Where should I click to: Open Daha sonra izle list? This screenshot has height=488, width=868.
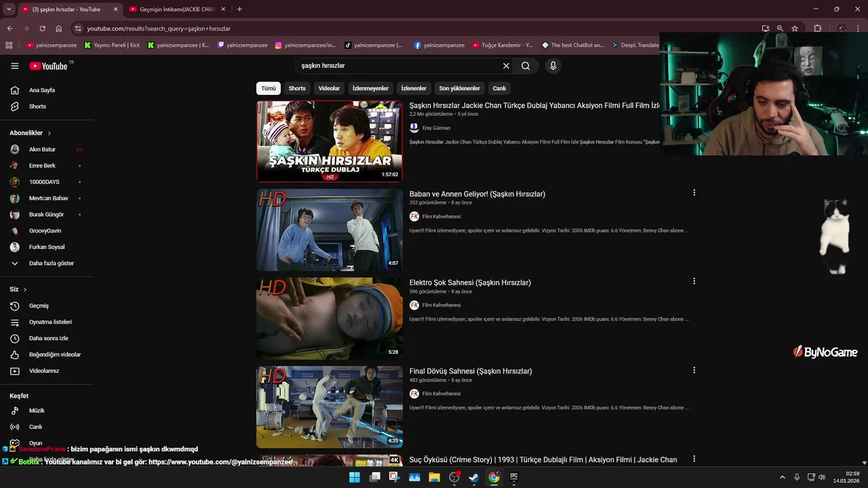point(47,338)
